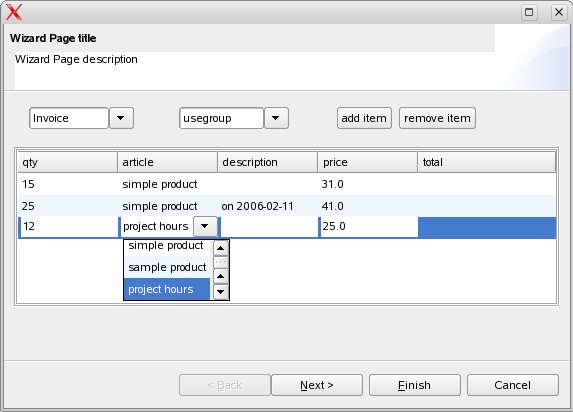Open the project hours article dropdown

tap(205, 226)
